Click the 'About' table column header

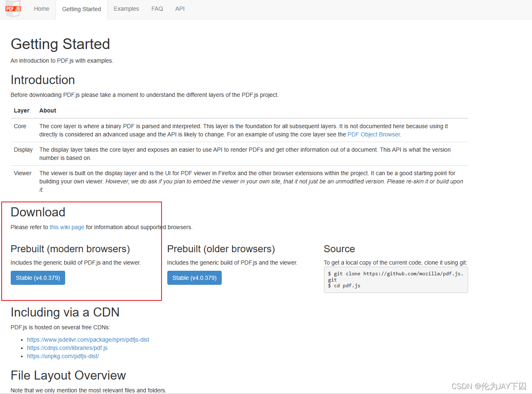pos(48,110)
